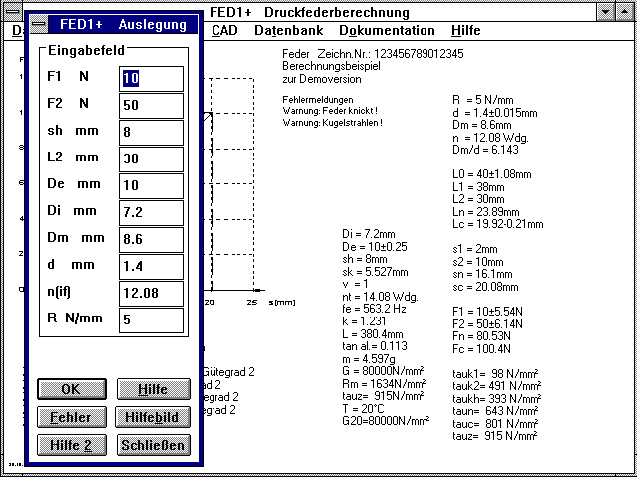
Task: Click the 'Dm/d = 6.143' result
Action: tap(485, 150)
